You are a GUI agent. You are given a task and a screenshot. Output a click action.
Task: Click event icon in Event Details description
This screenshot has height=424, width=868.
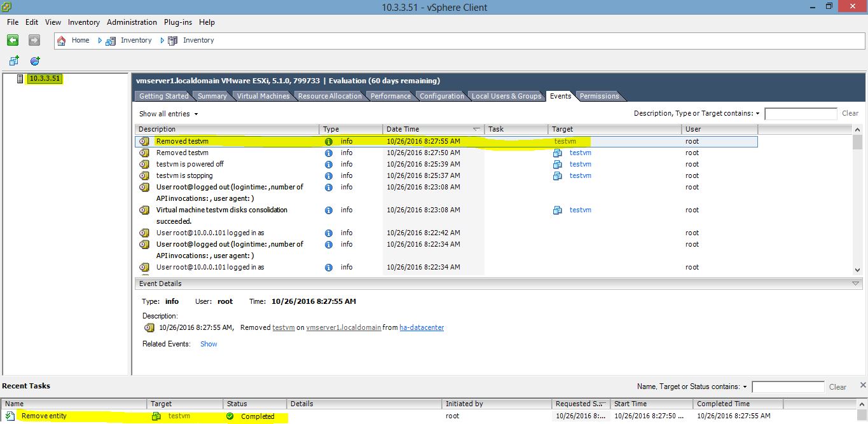[149, 327]
